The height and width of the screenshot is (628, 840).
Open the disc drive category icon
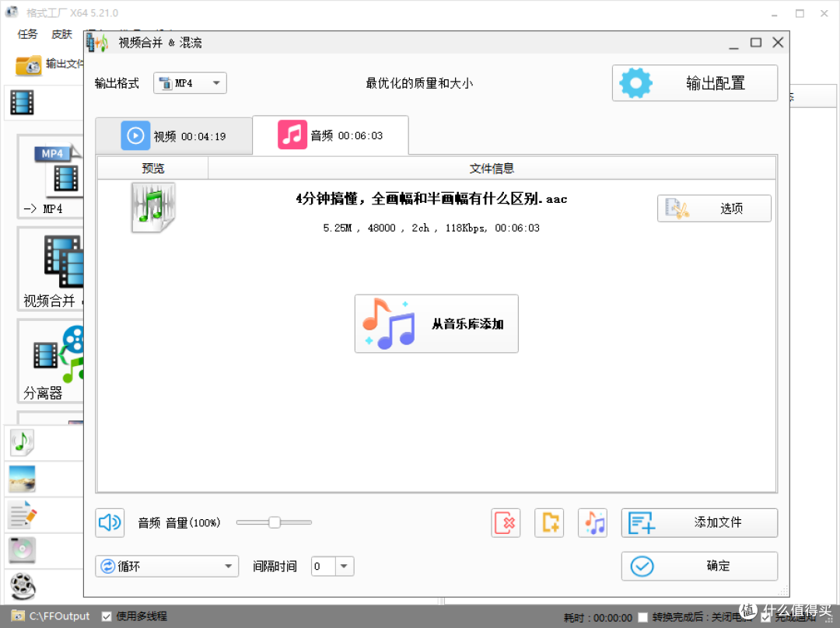(22, 550)
